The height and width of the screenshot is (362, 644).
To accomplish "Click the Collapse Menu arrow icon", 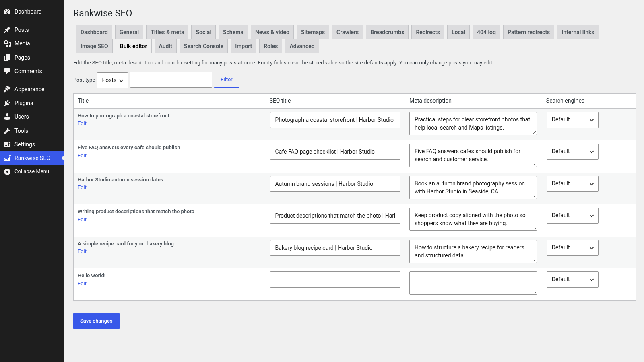I will 7,171.
